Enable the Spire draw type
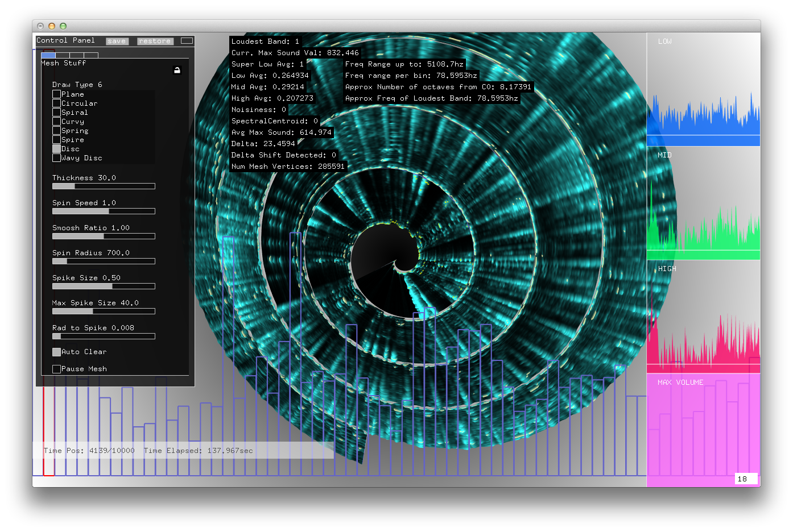 pyautogui.click(x=56, y=140)
